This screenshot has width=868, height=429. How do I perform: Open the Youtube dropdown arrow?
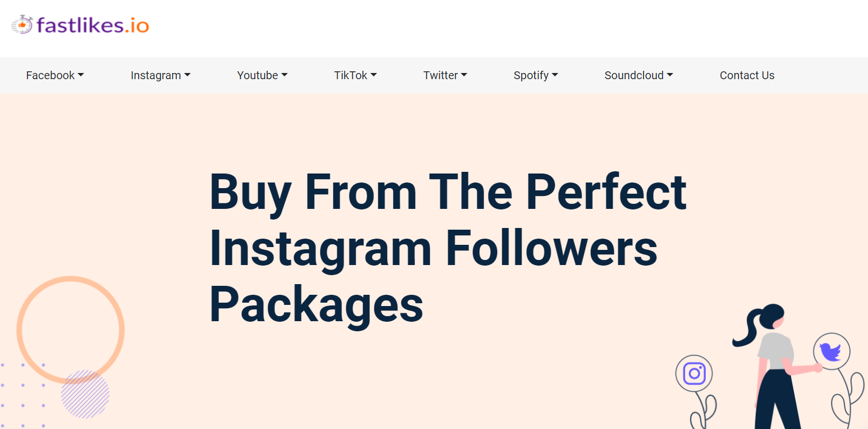click(285, 75)
